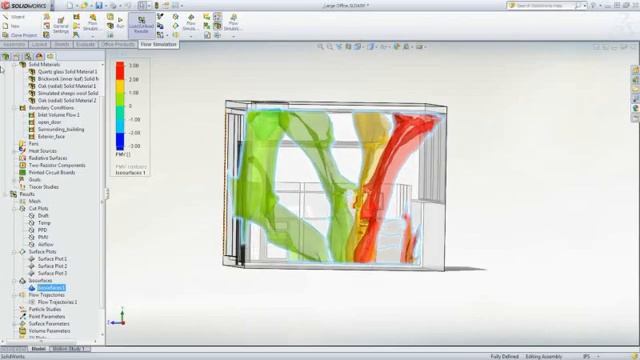Select Inlet Volume Flow 1 condition
The height and width of the screenshot is (360, 640).
(x=58, y=115)
